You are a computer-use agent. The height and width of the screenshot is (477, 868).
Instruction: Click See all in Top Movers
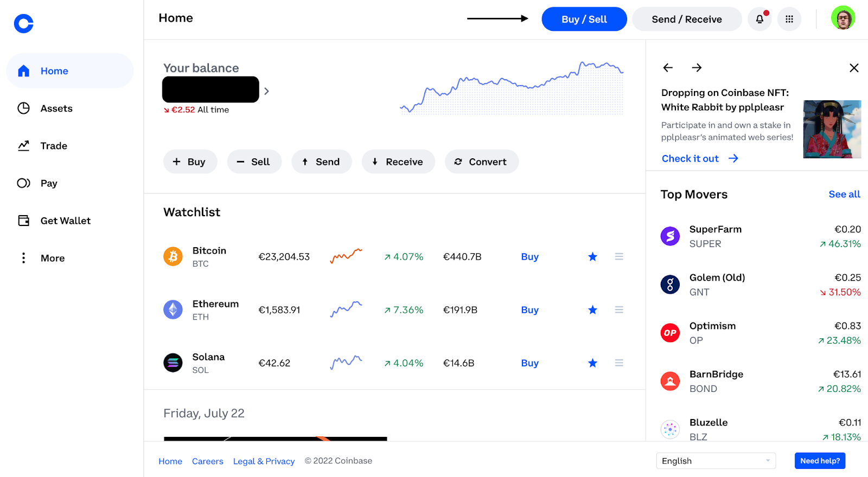844,194
